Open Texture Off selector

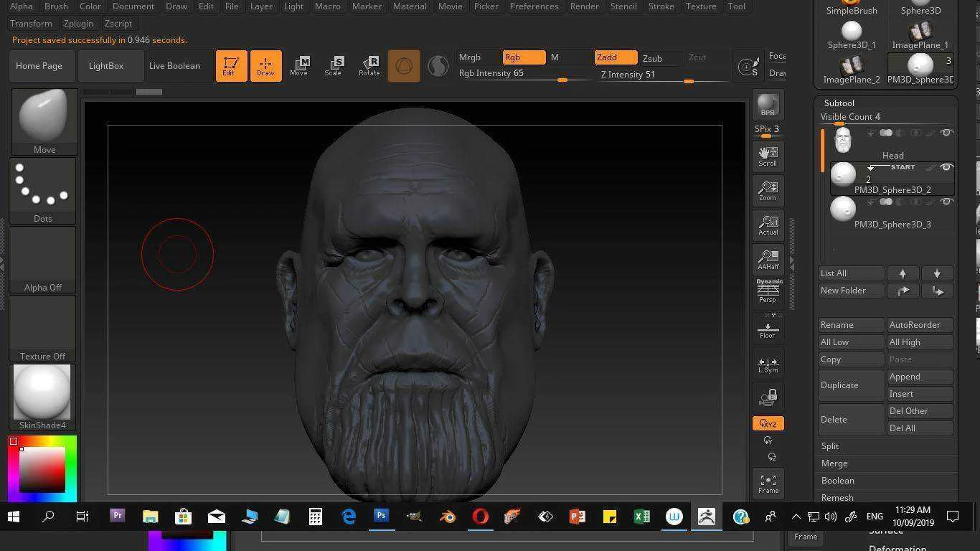tap(43, 329)
